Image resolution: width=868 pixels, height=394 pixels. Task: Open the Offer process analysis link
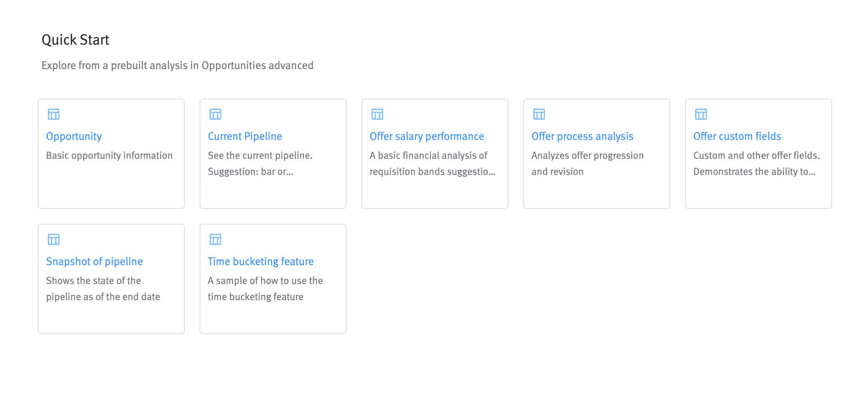tap(582, 136)
